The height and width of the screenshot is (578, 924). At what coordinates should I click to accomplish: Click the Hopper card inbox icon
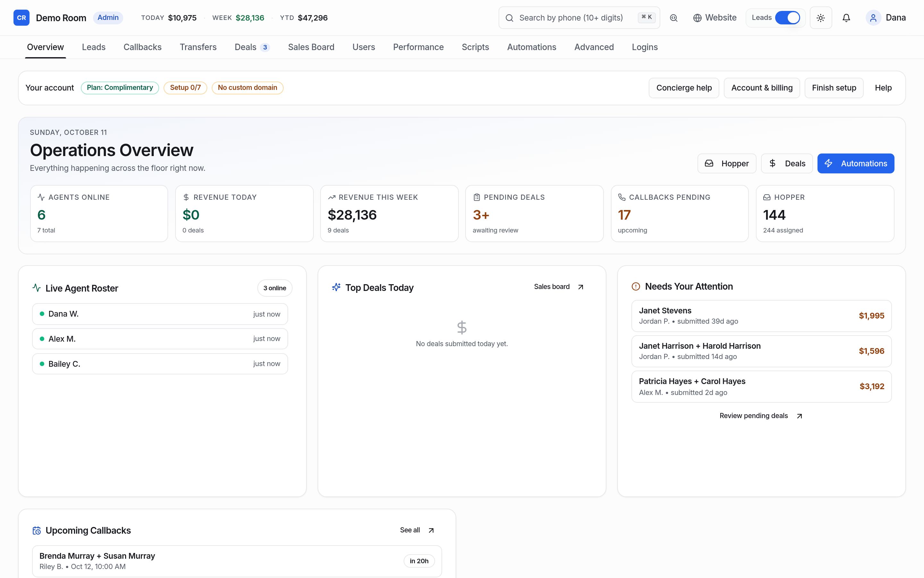click(x=767, y=197)
